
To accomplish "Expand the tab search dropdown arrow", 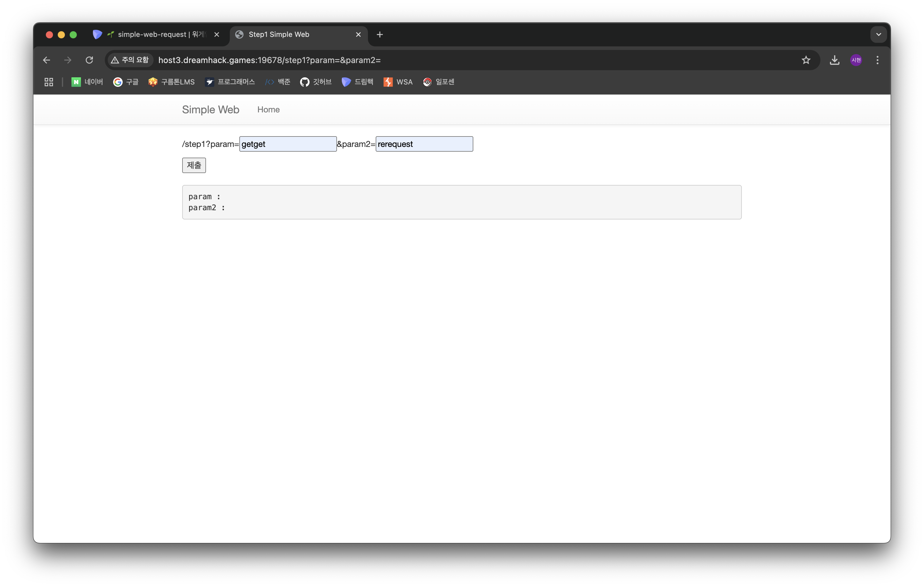I will pos(878,34).
